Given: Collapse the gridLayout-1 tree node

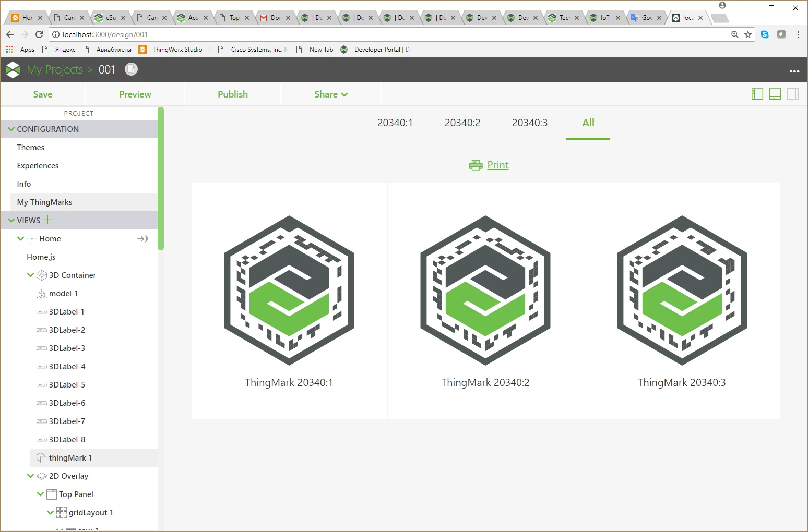Looking at the screenshot, I should pyautogui.click(x=50, y=513).
